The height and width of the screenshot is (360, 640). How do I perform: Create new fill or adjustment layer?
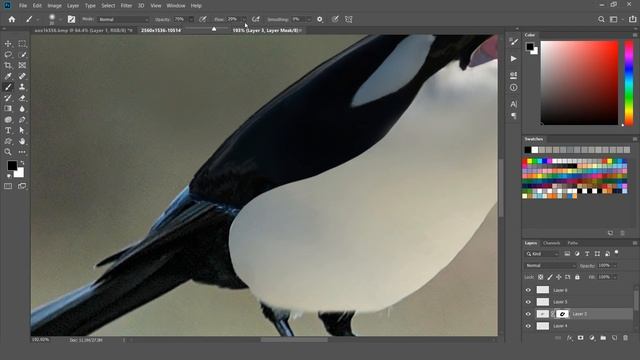point(592,338)
